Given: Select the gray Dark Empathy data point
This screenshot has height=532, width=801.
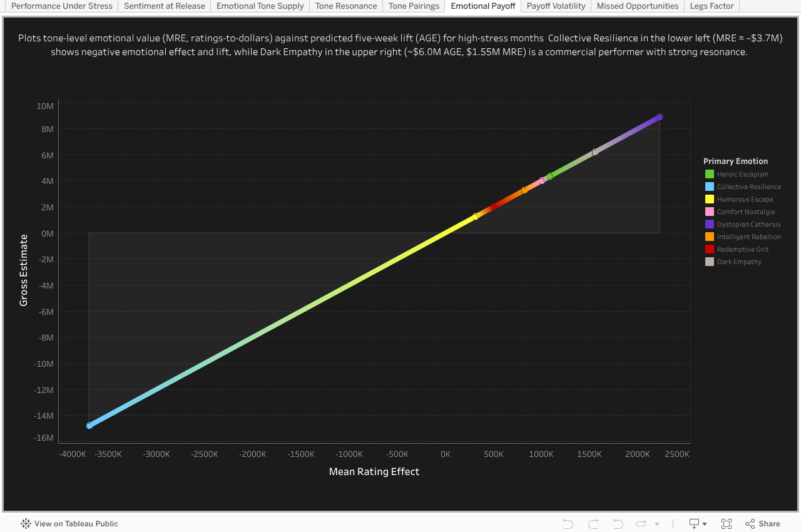Looking at the screenshot, I should click(595, 152).
